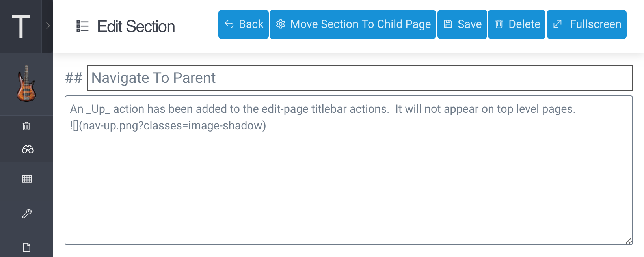
Task: Select the grid table icon in sidebar
Action: click(x=27, y=179)
